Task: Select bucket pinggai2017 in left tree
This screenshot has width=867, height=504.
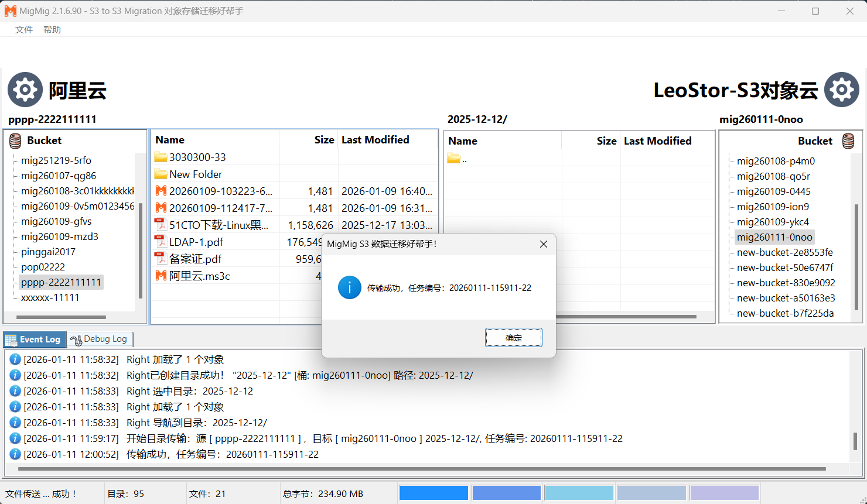Action: pyautogui.click(x=48, y=252)
